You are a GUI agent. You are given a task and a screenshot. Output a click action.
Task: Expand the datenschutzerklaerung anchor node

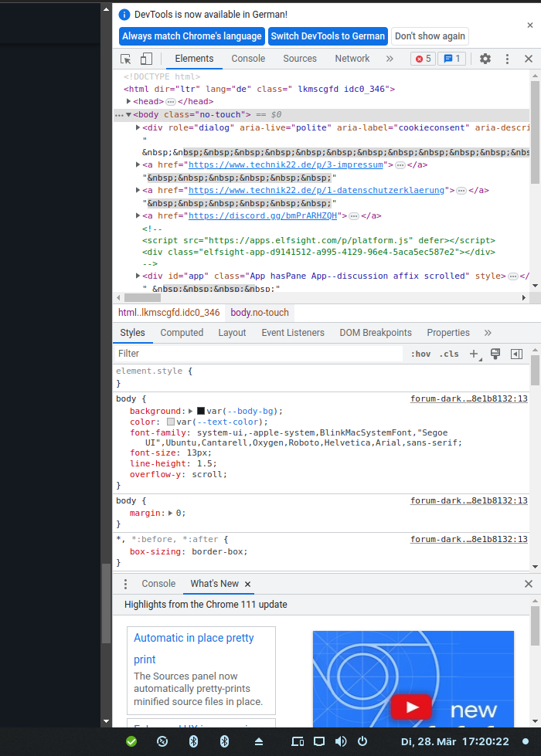pos(138,191)
